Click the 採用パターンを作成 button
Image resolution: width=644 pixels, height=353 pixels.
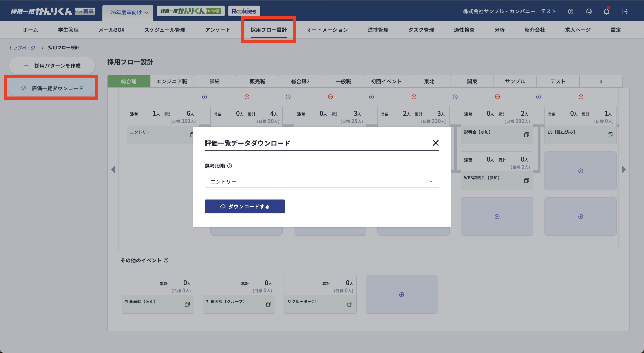click(52, 65)
